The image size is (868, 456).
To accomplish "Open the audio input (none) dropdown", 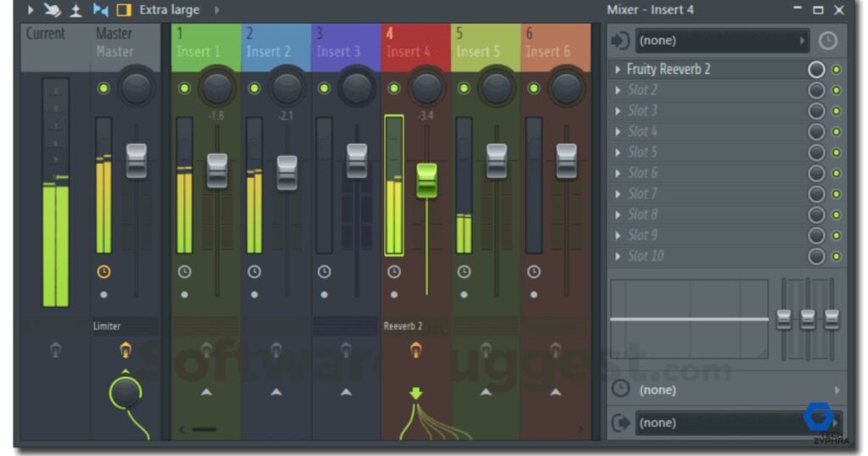I will pyautogui.click(x=722, y=41).
